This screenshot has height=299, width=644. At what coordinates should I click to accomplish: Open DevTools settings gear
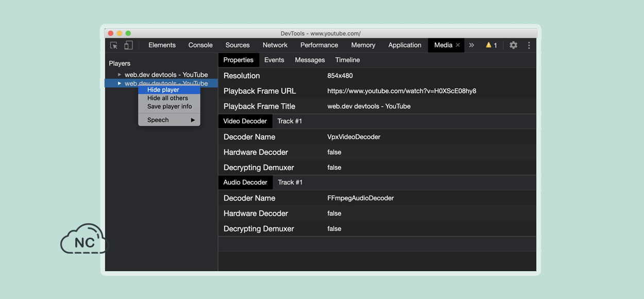(513, 45)
